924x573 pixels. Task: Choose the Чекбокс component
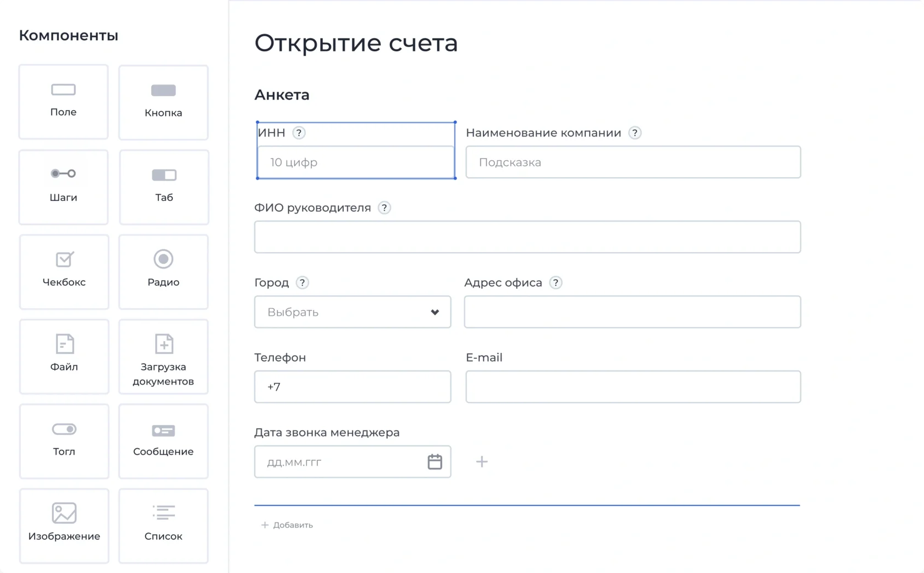(64, 272)
